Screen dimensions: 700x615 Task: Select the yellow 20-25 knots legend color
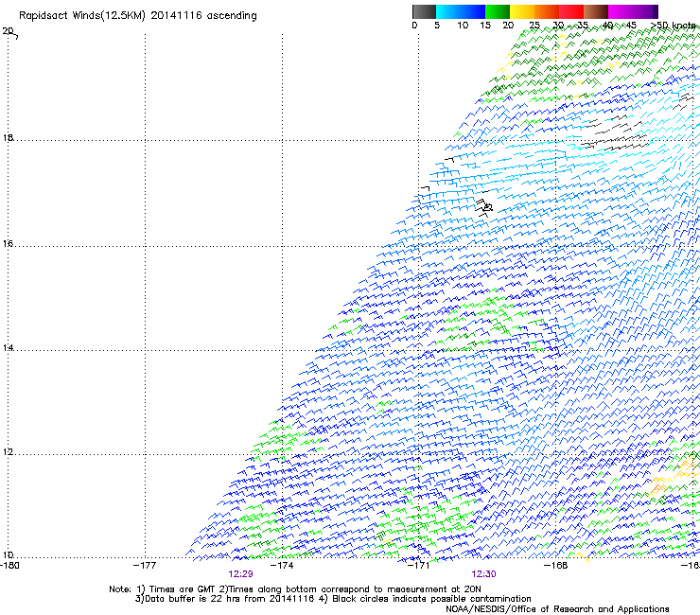[x=522, y=11]
